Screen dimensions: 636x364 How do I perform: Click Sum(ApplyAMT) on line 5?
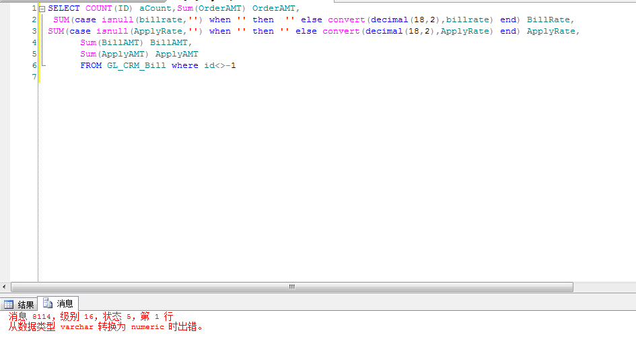(114, 54)
